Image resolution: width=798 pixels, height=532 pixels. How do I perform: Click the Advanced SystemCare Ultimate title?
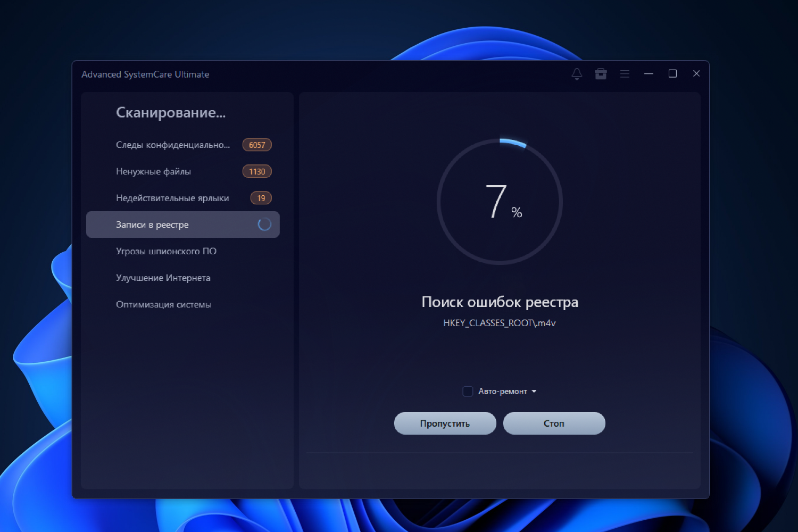click(145, 74)
